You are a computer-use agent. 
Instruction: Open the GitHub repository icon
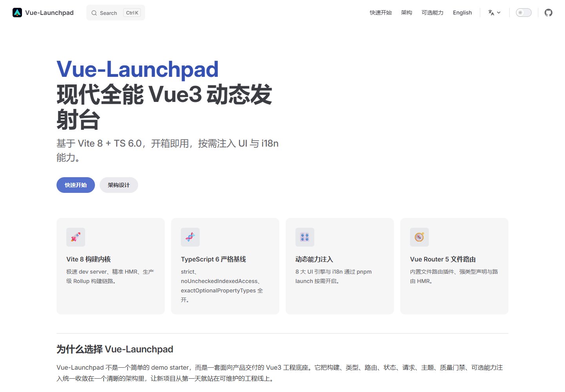pos(549,13)
